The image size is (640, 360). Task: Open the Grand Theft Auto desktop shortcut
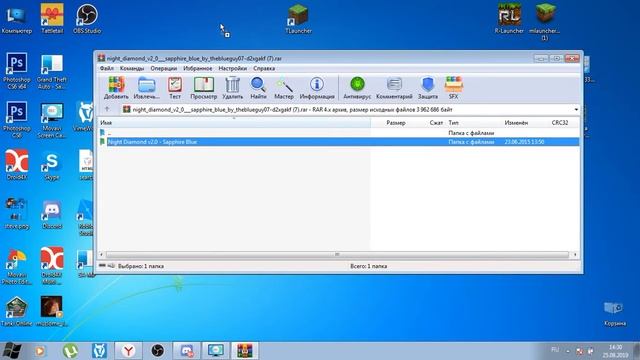(52, 70)
